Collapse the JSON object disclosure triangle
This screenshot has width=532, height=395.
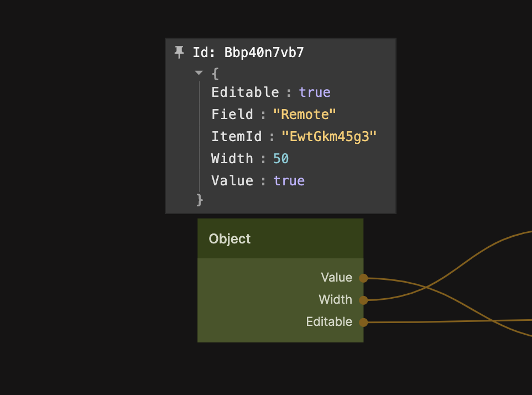click(x=199, y=73)
